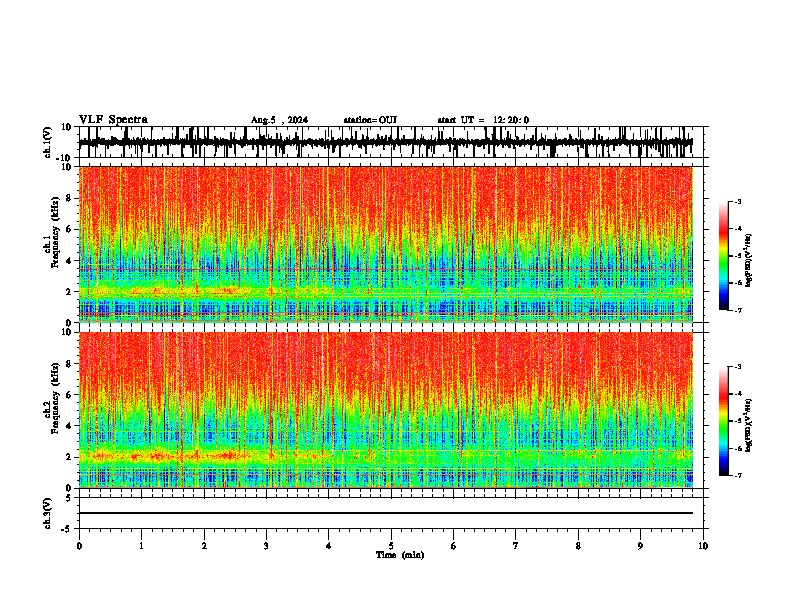
Task: Click the time axis tick label "7"
Action: (x=516, y=546)
